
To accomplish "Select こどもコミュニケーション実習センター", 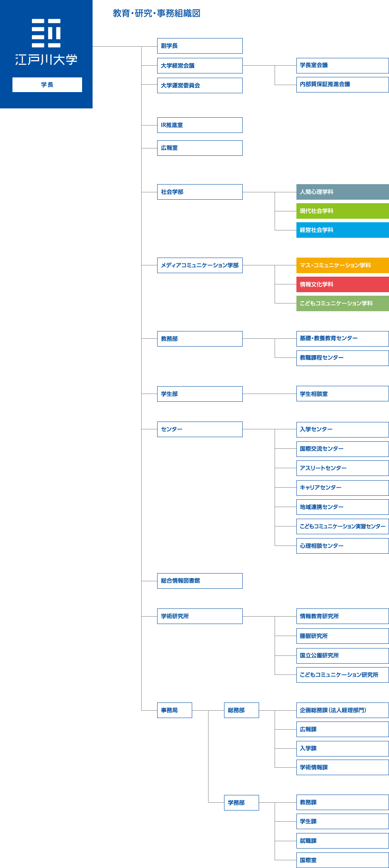I will pos(343,526).
